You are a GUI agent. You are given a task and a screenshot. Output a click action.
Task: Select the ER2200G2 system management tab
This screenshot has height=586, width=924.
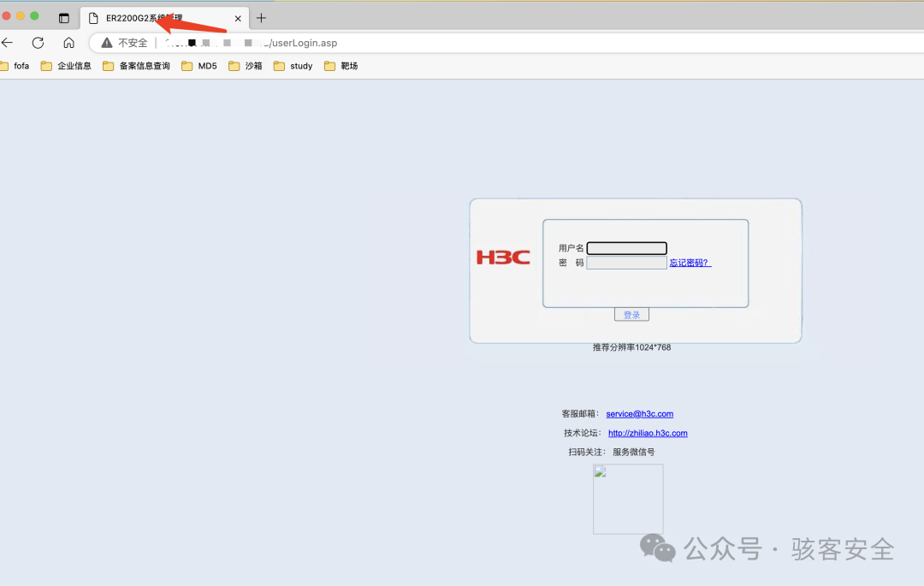pyautogui.click(x=165, y=18)
